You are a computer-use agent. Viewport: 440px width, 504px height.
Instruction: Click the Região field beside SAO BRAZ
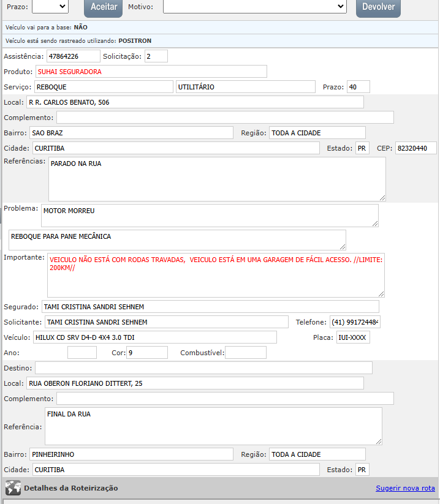pos(317,133)
